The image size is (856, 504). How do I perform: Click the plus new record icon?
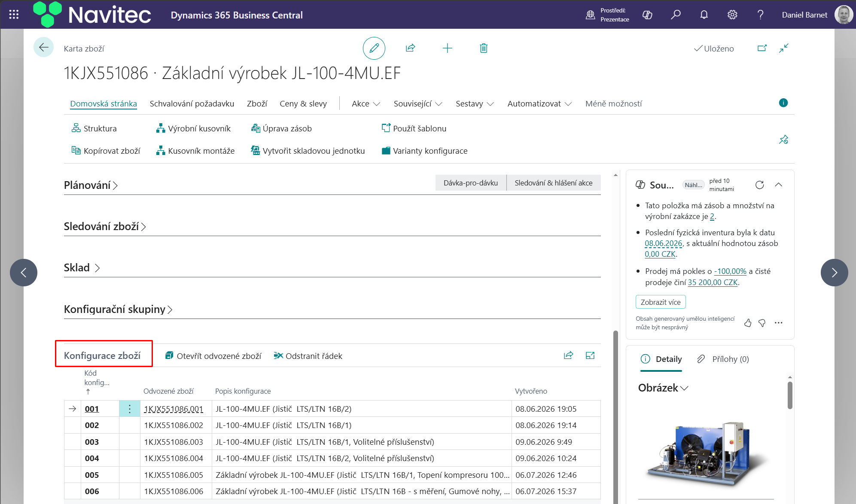pyautogui.click(x=447, y=48)
